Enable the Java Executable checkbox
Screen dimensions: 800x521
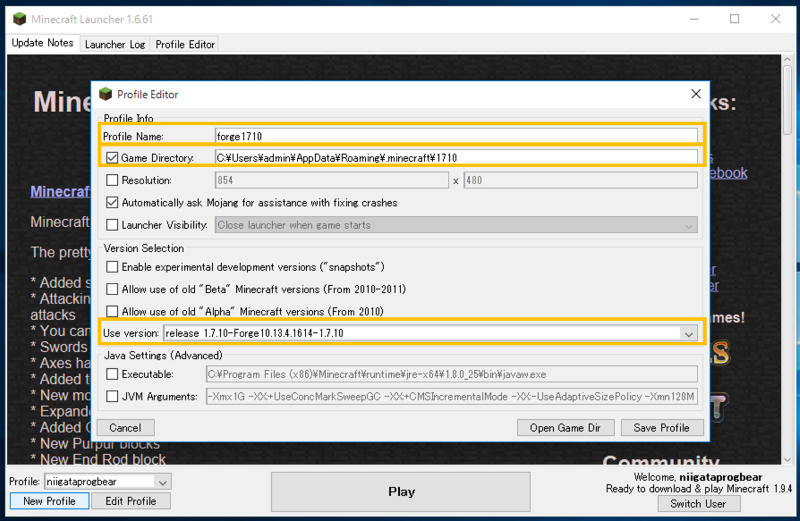tap(112, 374)
